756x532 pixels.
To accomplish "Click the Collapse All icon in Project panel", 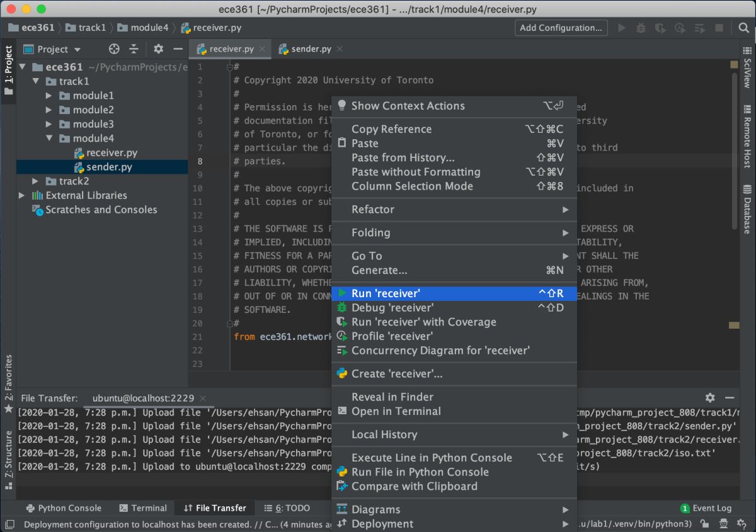I will point(134,49).
